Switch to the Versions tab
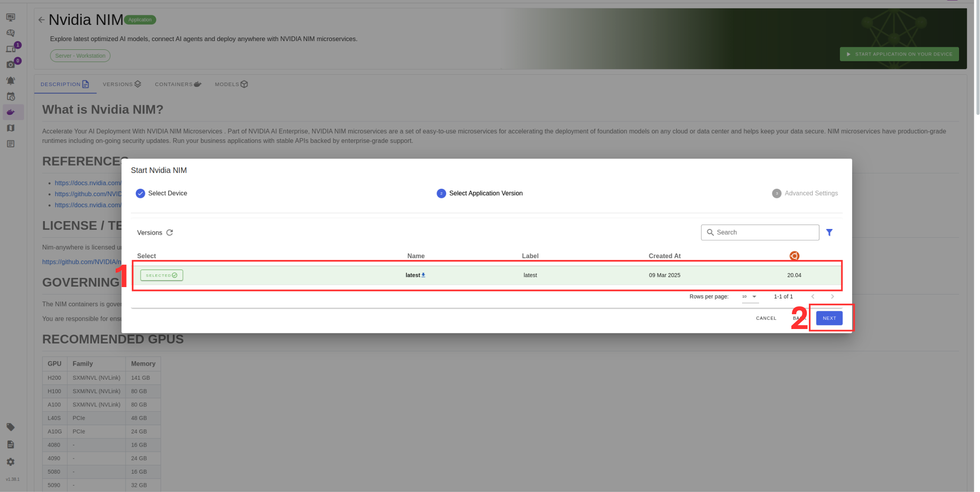The width and height of the screenshot is (980, 492). pos(122,84)
